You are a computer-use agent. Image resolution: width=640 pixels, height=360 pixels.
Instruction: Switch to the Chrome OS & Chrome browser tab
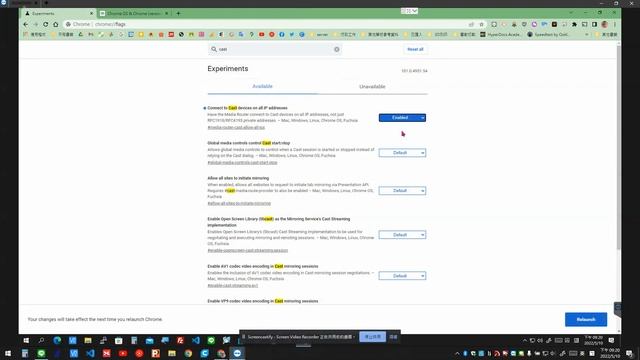pos(134,13)
